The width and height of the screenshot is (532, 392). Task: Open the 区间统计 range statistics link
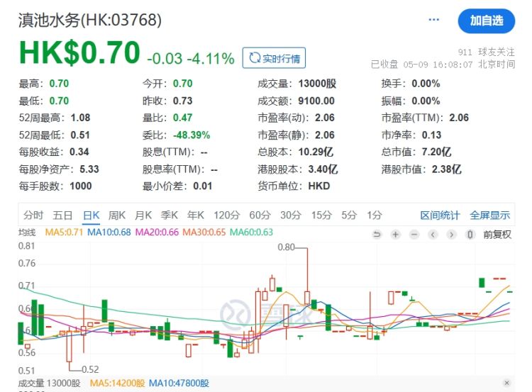pos(440,215)
